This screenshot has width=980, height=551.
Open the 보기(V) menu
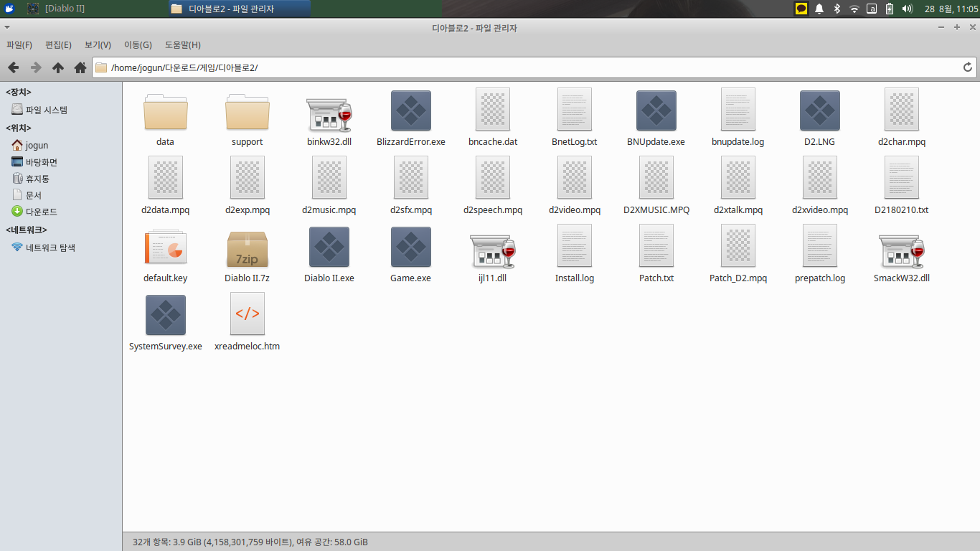point(98,44)
